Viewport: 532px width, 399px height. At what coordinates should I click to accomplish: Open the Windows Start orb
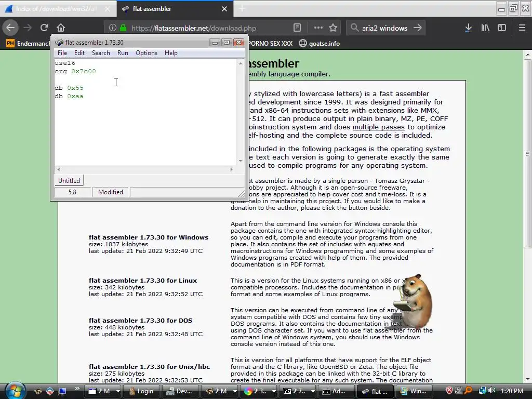[x=14, y=391]
